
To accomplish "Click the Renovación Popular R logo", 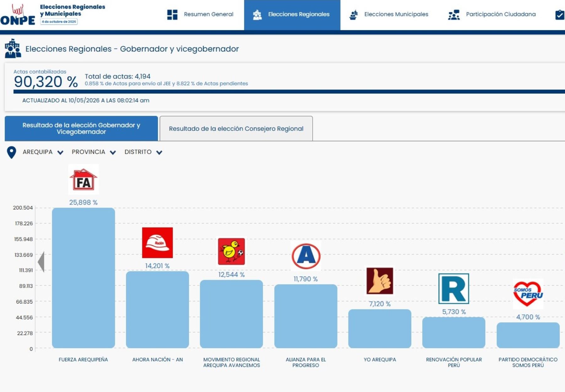I will [454, 289].
